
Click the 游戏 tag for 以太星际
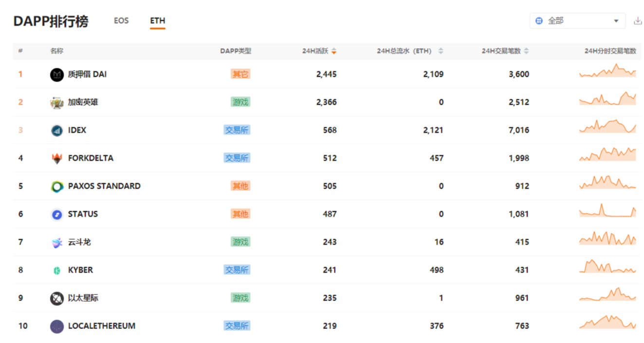[240, 298]
